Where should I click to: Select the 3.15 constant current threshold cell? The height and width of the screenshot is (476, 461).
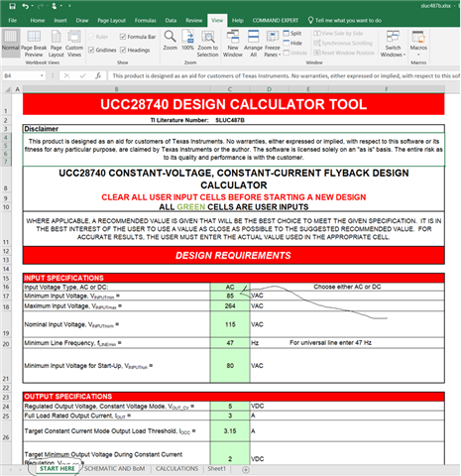point(230,431)
